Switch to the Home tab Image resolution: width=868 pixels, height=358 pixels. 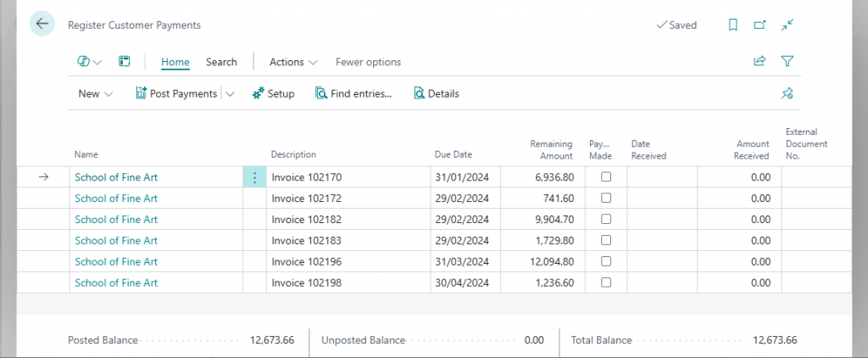175,62
